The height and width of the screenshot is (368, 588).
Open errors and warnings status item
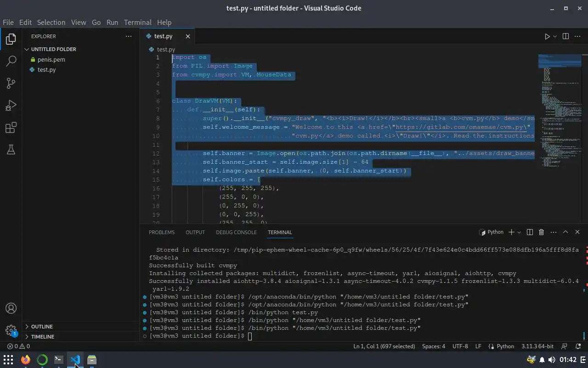(18, 346)
